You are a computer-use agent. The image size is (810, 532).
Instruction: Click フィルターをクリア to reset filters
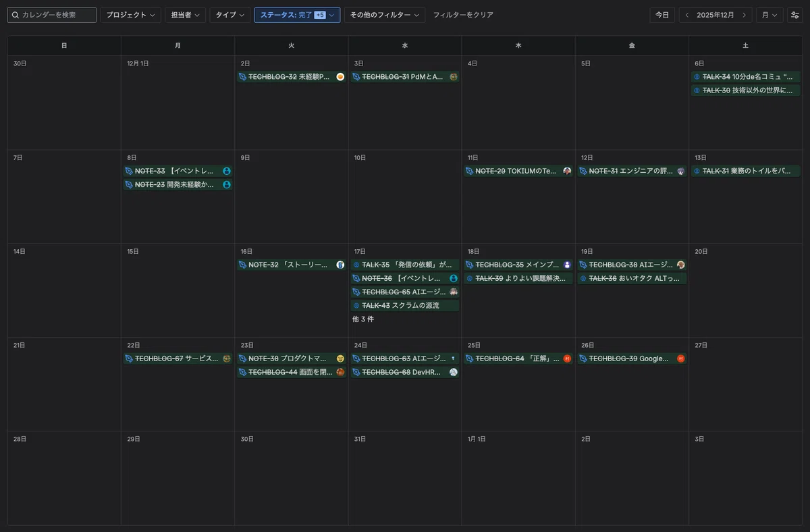point(463,15)
